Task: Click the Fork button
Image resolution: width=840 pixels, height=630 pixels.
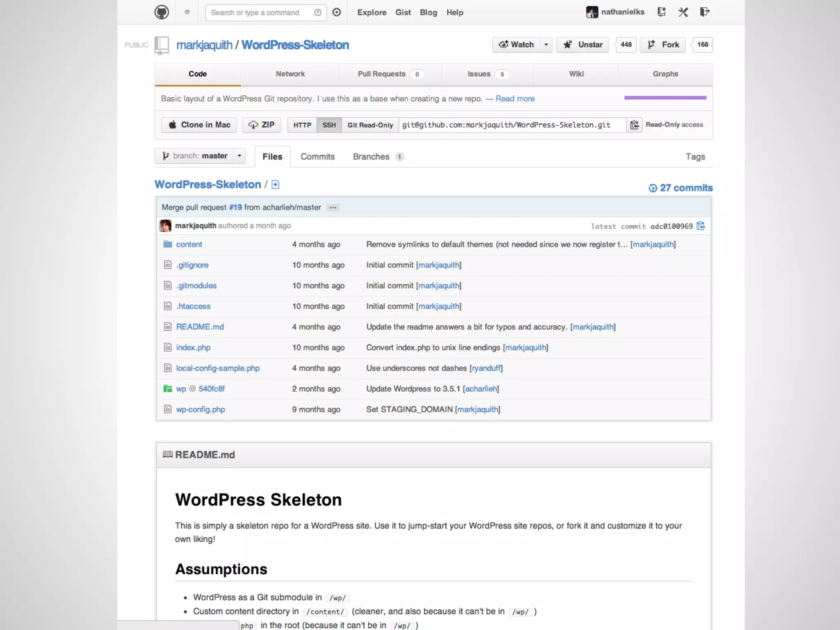Action: pyautogui.click(x=663, y=44)
